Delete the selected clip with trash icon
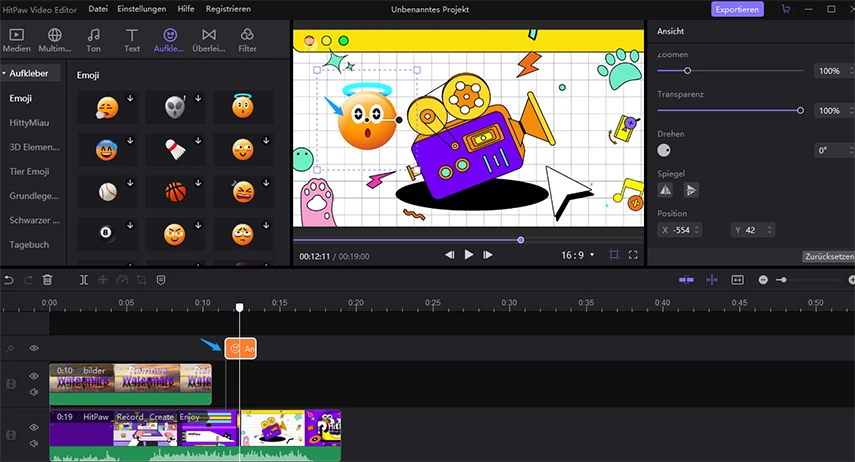The height and width of the screenshot is (462, 855). tap(47, 280)
